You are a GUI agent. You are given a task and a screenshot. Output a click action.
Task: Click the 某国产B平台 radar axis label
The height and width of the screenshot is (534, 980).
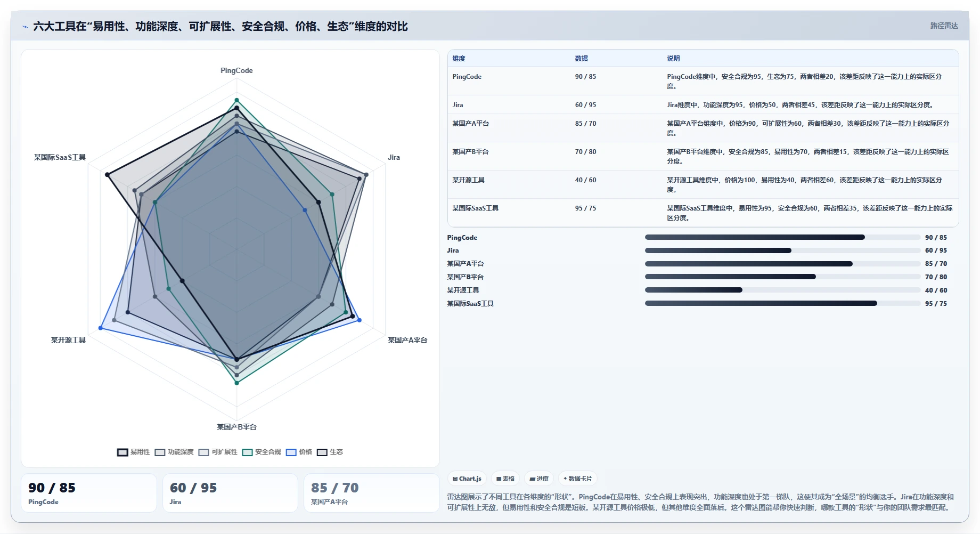coord(236,427)
